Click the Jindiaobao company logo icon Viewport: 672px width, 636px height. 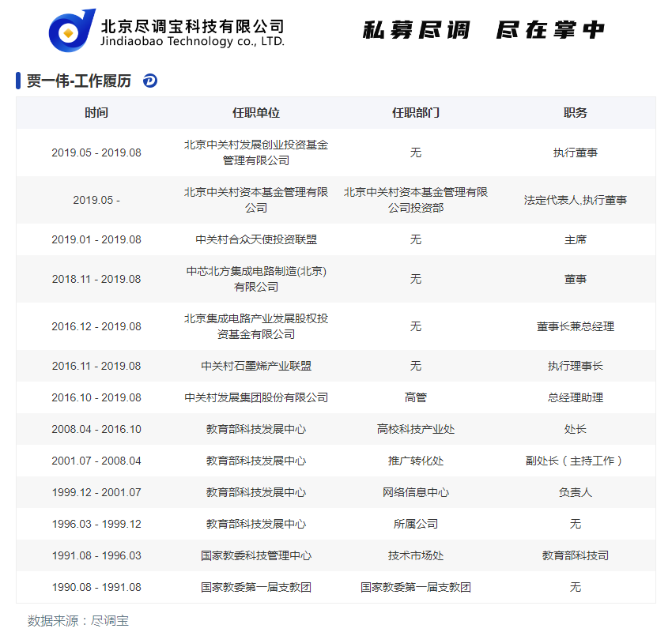(72, 30)
